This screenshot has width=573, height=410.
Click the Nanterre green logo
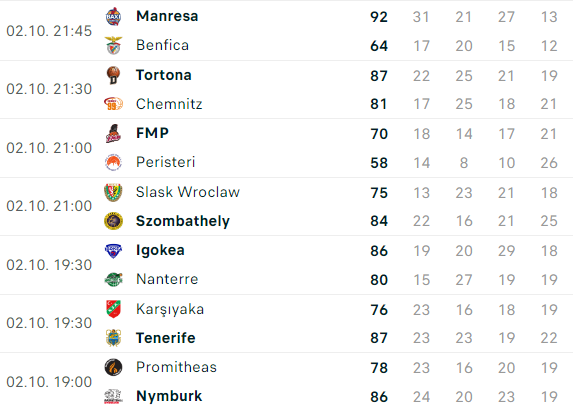pos(113,280)
